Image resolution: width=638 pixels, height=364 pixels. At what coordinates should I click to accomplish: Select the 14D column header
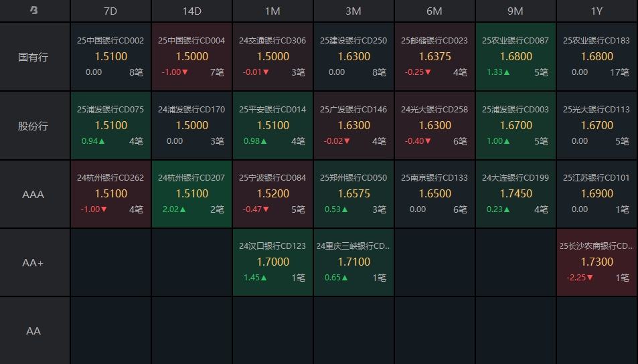click(191, 11)
